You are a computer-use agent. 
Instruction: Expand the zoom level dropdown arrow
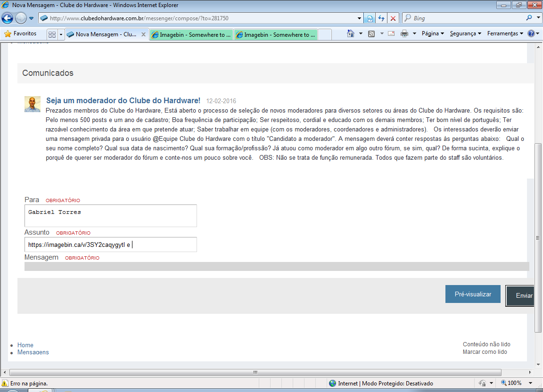tap(530, 383)
